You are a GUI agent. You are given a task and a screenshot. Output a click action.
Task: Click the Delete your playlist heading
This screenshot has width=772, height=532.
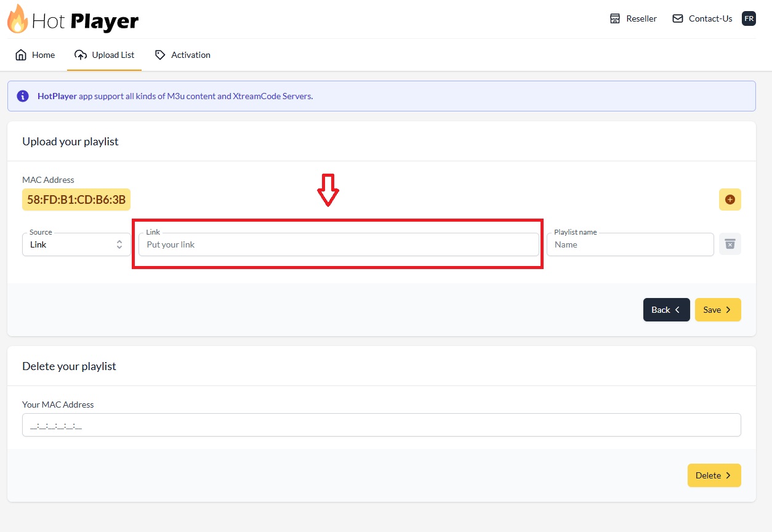pos(69,366)
